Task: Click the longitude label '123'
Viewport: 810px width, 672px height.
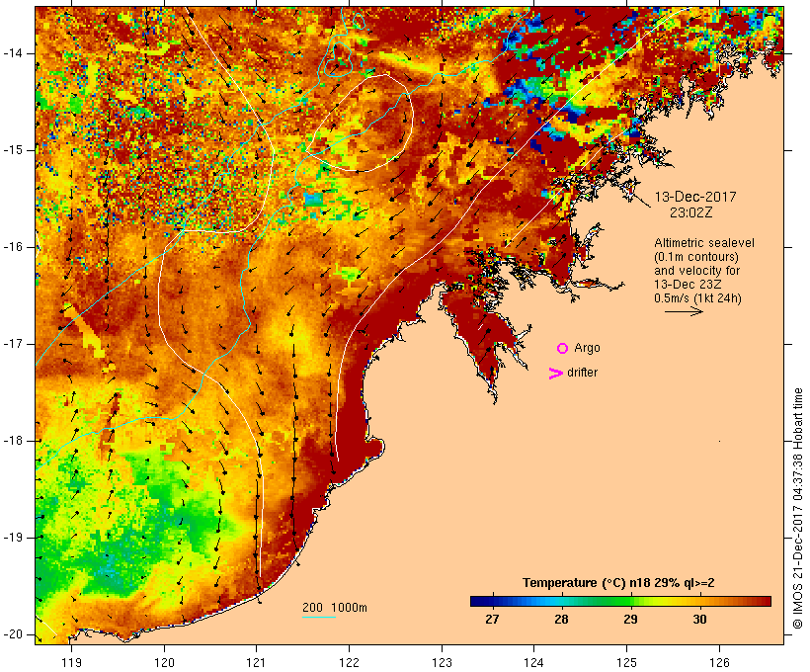Action: point(442,662)
